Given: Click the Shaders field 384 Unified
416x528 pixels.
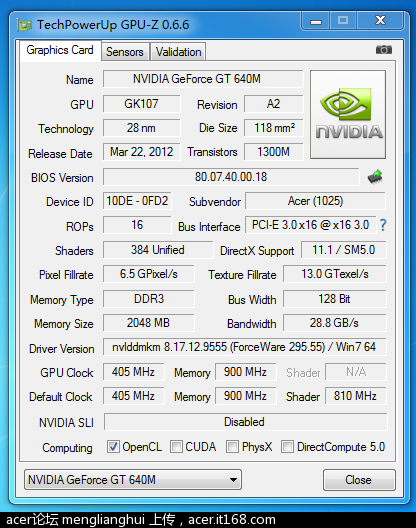Looking at the screenshot, I should coord(158,250).
